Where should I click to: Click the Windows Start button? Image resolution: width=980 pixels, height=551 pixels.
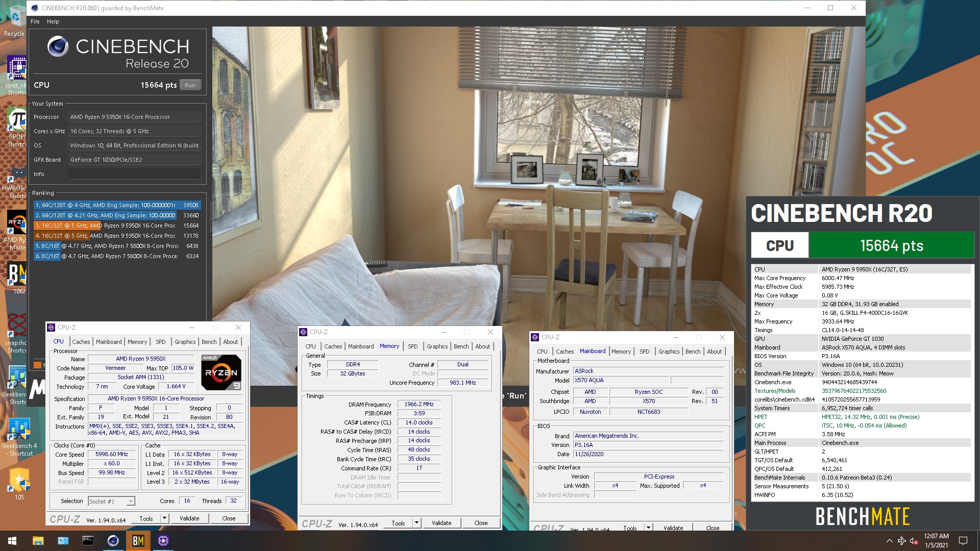pyautogui.click(x=12, y=541)
